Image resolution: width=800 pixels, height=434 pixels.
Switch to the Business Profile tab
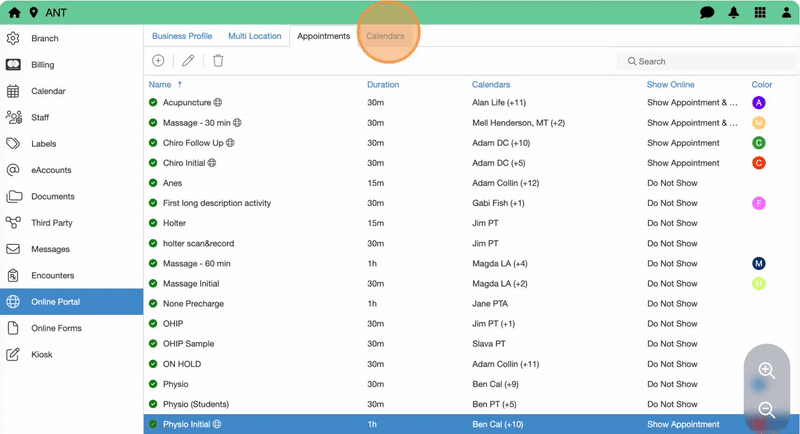[182, 36]
